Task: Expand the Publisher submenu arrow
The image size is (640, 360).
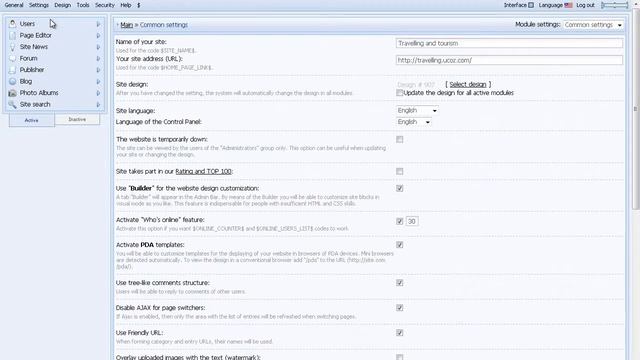Action: 98,70
